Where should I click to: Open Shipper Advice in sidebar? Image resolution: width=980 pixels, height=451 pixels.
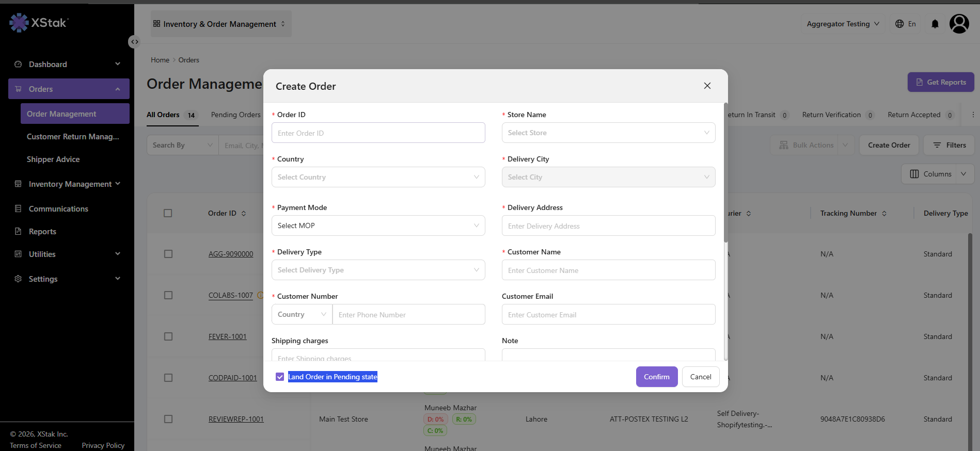point(53,159)
